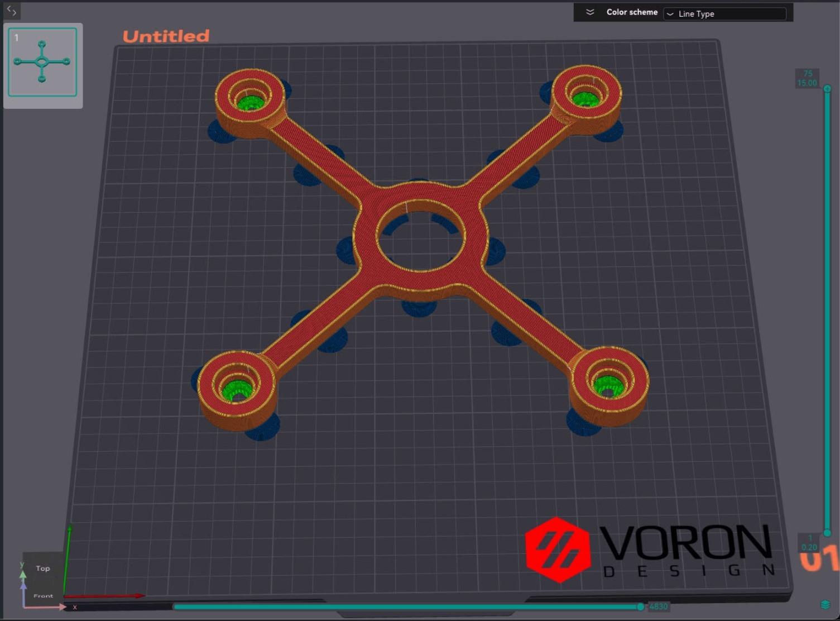The image size is (840, 621).
Task: Open the Line Type color scheme dropdown
Action: 724,14
